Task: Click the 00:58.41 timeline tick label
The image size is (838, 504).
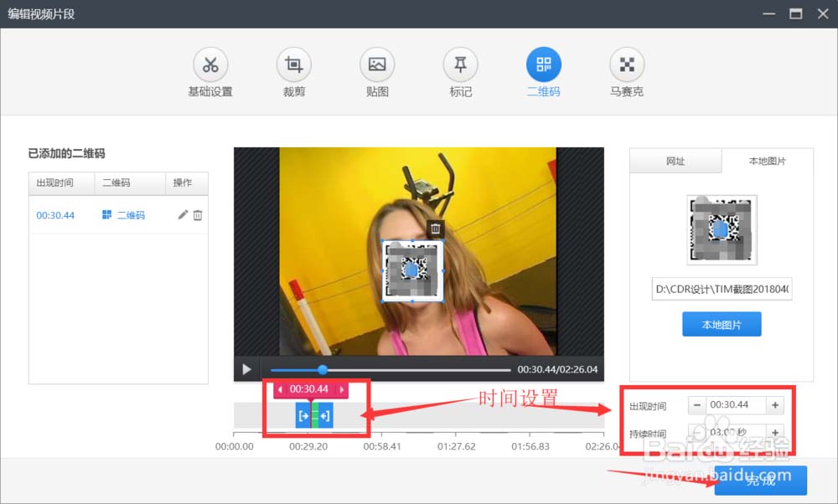Action: point(381,446)
